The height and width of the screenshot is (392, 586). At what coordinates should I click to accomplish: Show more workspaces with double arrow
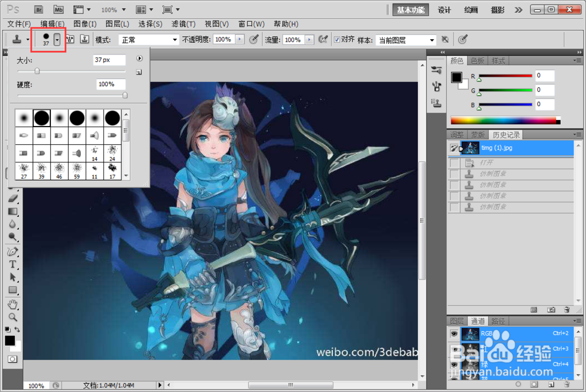tap(519, 10)
